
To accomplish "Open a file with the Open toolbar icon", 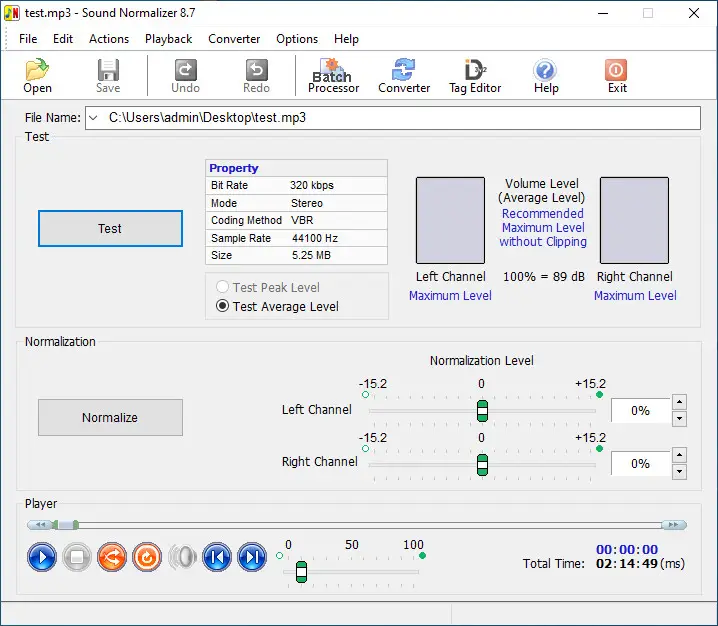I will (37, 76).
